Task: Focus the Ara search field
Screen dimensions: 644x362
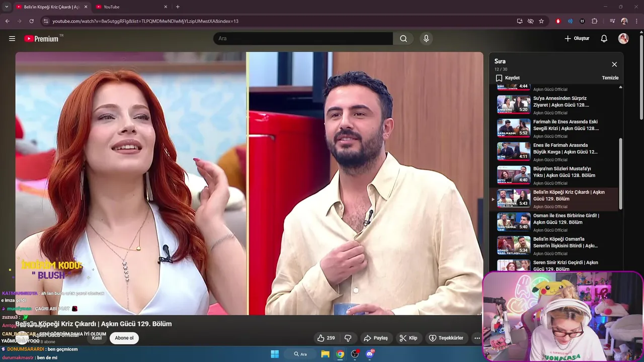Action: pos(303,39)
